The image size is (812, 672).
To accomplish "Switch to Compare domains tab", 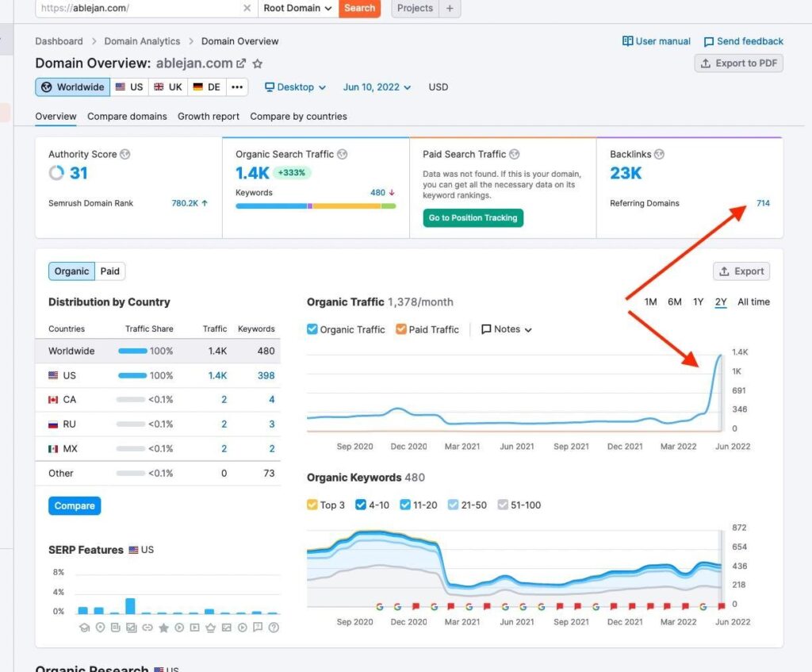I will coord(127,116).
